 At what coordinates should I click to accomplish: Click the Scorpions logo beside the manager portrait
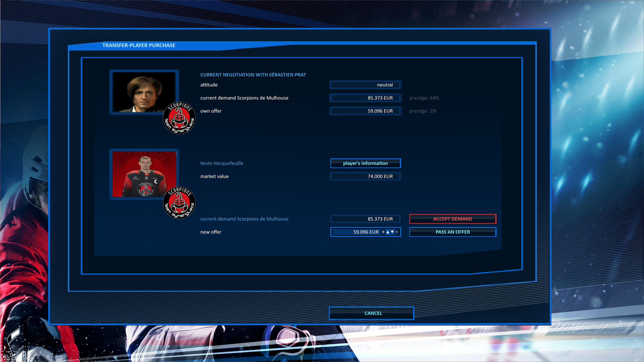tap(179, 118)
